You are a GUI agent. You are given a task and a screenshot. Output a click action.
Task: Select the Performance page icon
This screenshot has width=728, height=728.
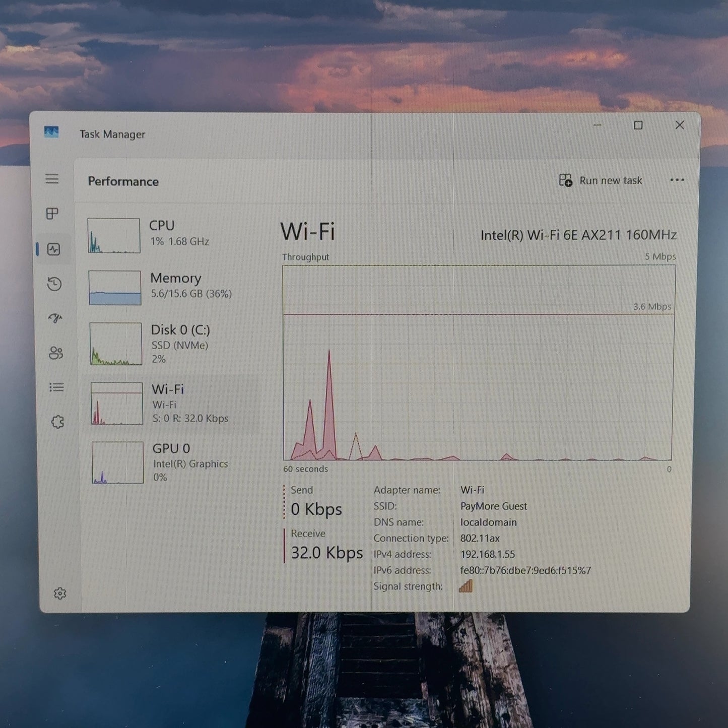tap(53, 249)
